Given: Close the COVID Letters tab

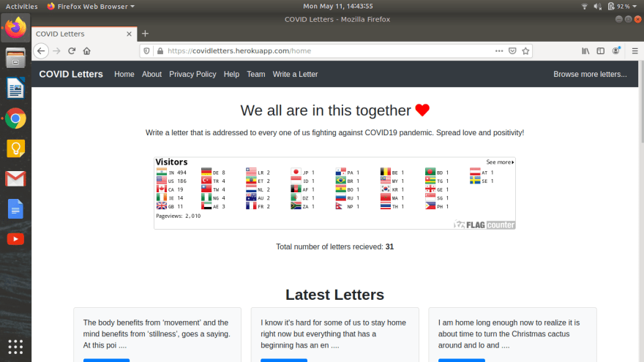Looking at the screenshot, I should pyautogui.click(x=129, y=34).
